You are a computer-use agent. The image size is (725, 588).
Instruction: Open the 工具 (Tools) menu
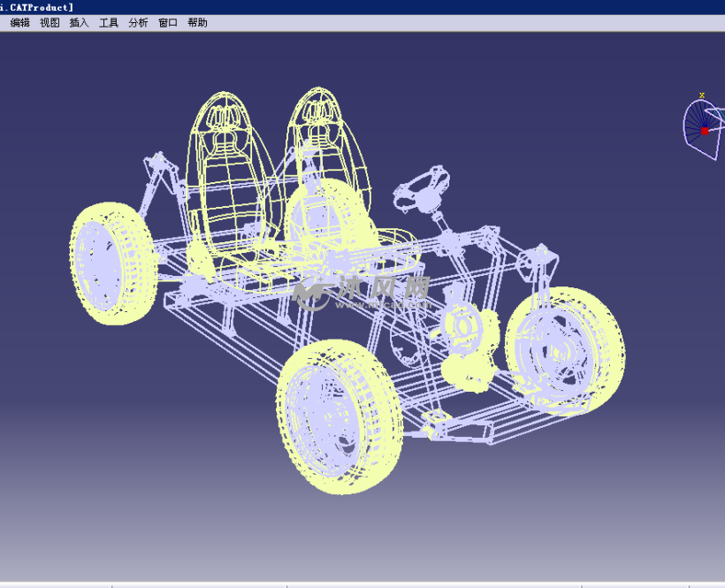109,23
